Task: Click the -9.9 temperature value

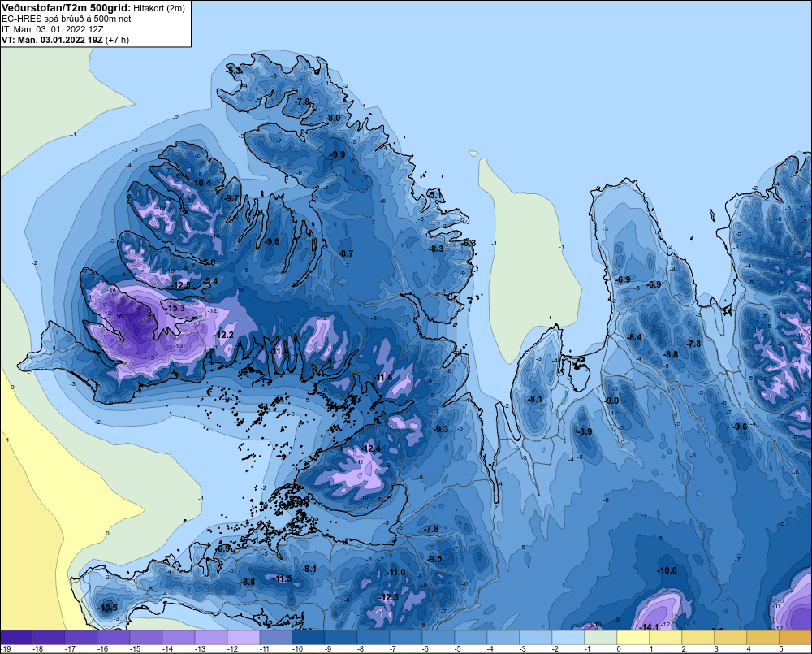Action: coord(338,154)
